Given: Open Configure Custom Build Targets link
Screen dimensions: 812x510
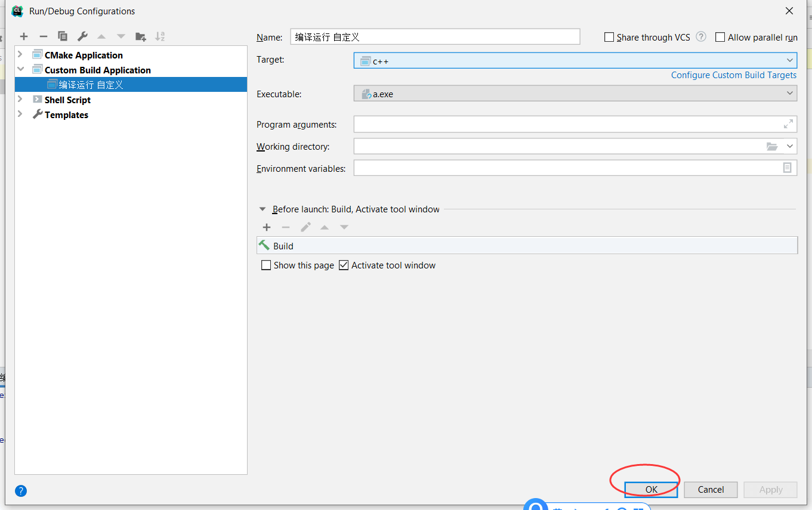Looking at the screenshot, I should [x=733, y=75].
